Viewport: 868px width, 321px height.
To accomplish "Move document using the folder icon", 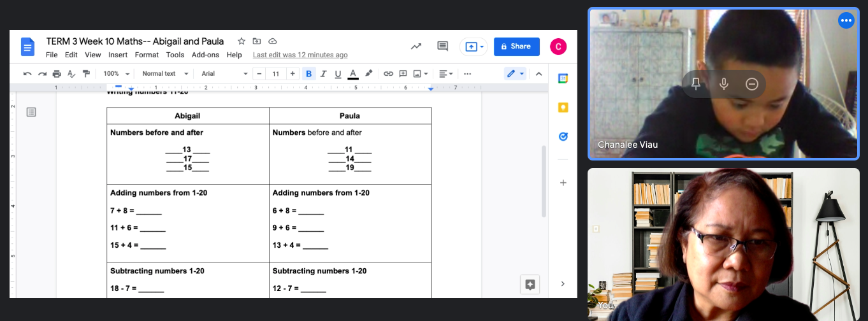I will click(x=257, y=41).
